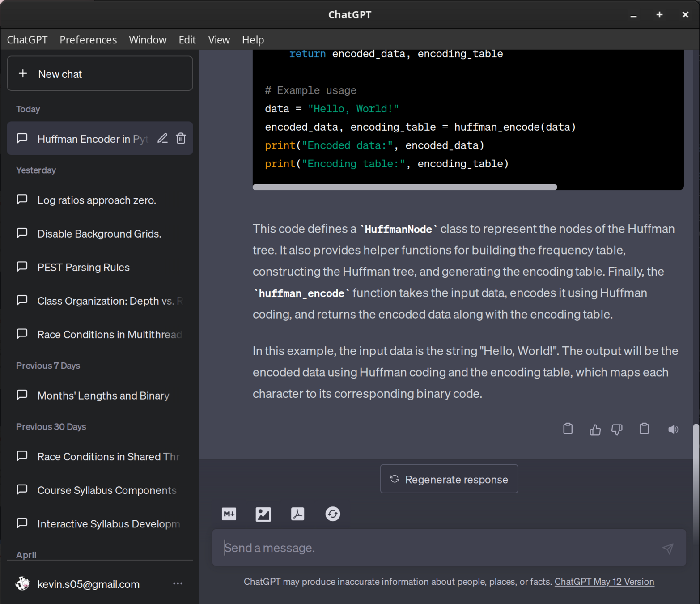700x604 pixels.
Task: Open the ChatGPT menu
Action: (27, 40)
